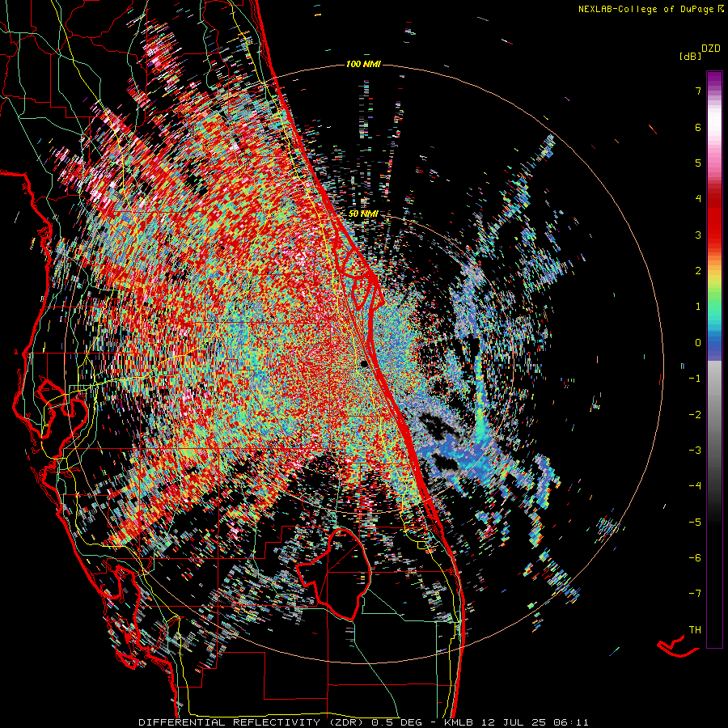
Task: Click the TH label below color scale
Action: coord(695,629)
